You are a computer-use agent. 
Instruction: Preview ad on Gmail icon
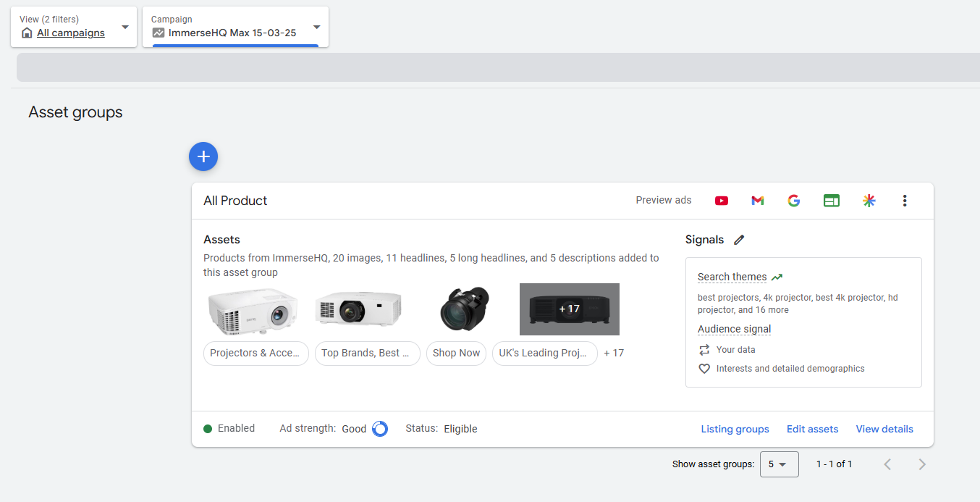point(758,201)
